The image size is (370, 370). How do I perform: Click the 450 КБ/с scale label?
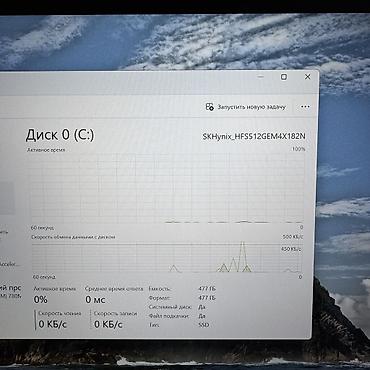292,249
